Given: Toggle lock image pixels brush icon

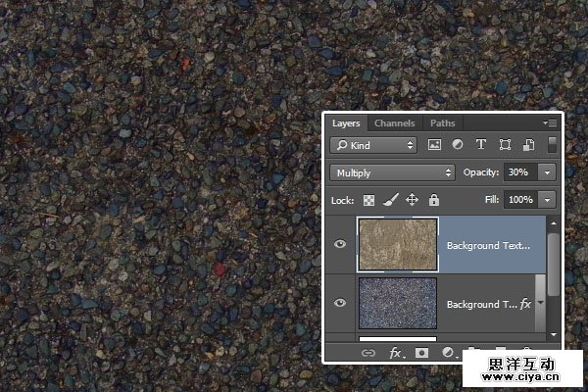Looking at the screenshot, I should (x=389, y=200).
